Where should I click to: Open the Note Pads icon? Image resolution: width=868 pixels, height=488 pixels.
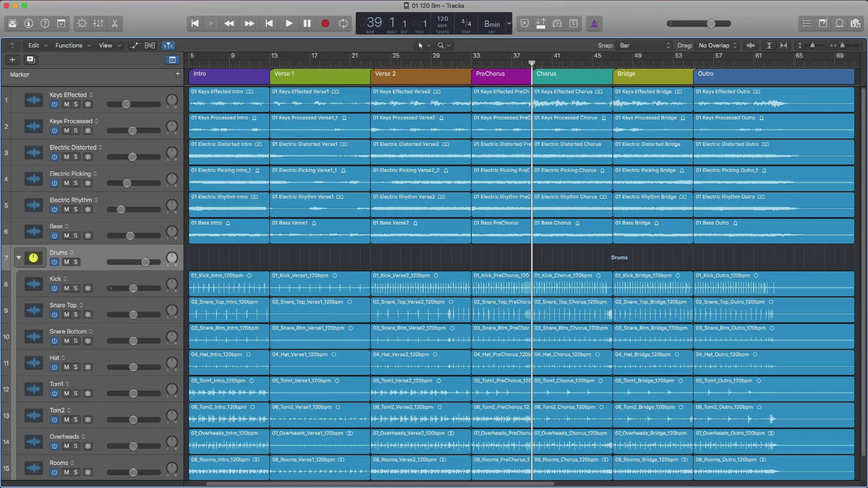click(x=822, y=23)
